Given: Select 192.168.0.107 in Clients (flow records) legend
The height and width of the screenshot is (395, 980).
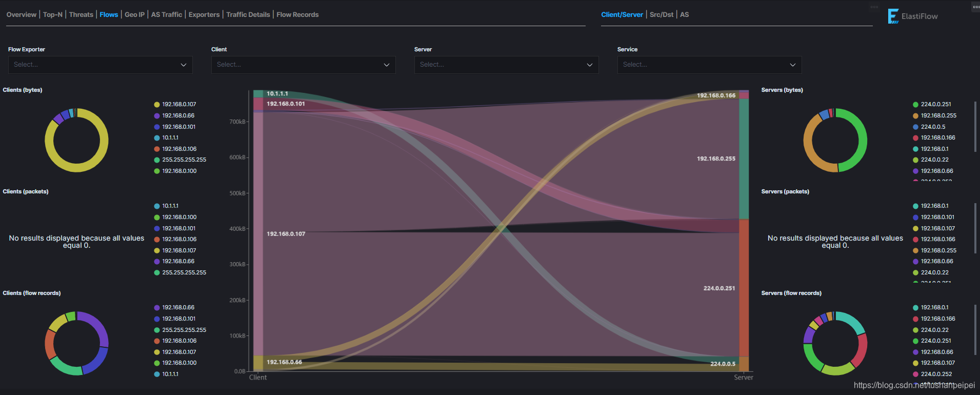Looking at the screenshot, I should [x=175, y=352].
